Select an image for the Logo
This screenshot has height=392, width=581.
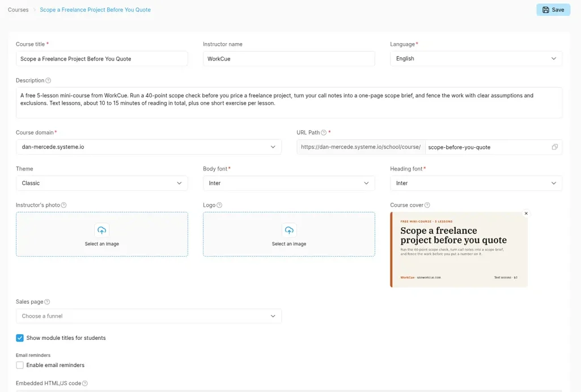pyautogui.click(x=289, y=235)
